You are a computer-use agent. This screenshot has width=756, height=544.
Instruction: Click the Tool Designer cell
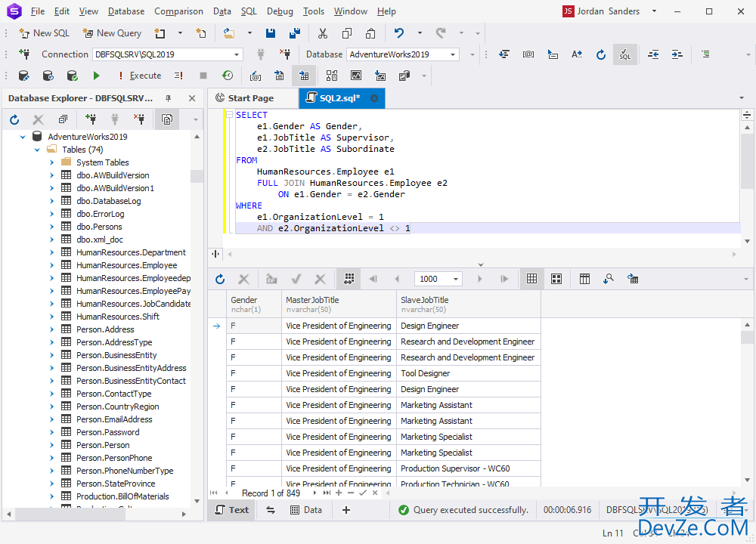[469, 373]
